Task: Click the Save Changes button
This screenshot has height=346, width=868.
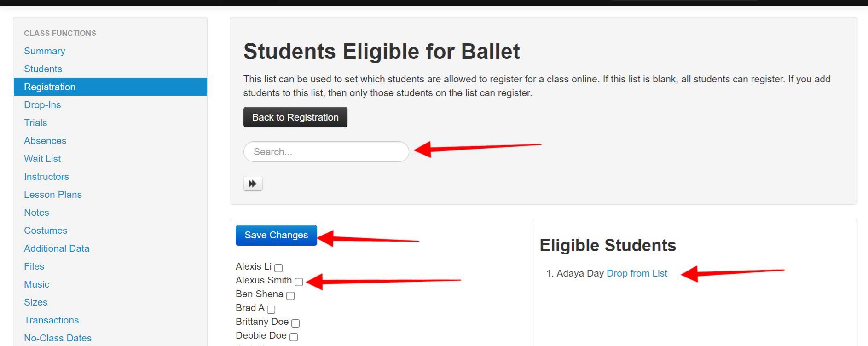Action: tap(276, 235)
